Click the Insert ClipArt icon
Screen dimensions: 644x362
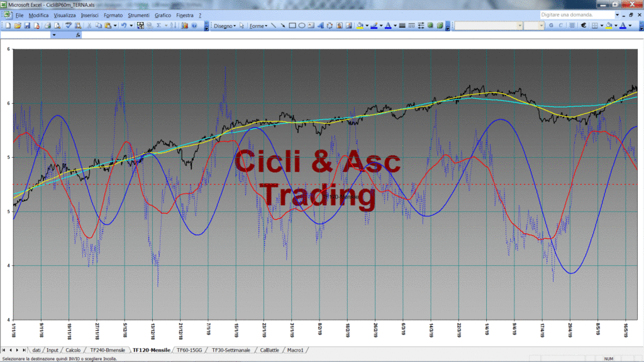click(x=339, y=25)
